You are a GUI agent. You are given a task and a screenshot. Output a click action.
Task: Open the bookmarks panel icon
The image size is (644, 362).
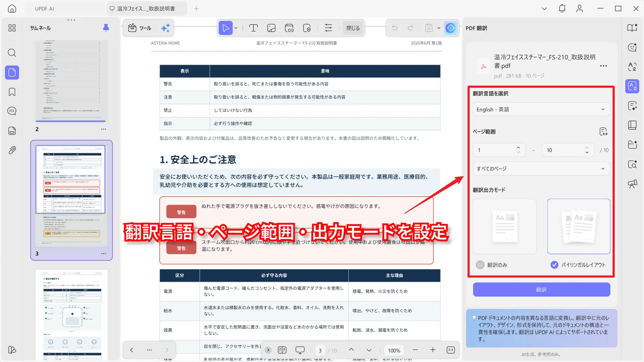click(12, 92)
